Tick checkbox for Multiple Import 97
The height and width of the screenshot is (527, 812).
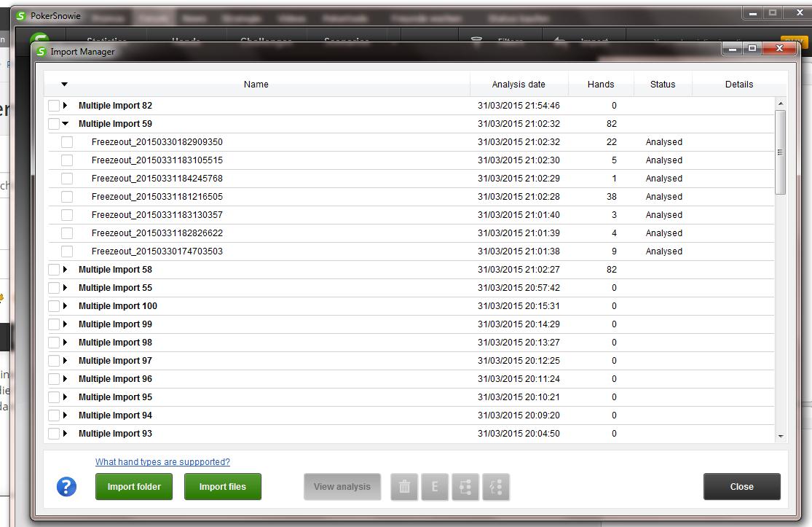click(54, 361)
